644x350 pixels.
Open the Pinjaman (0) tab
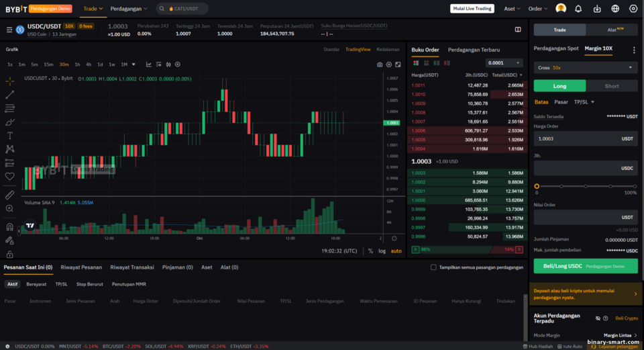177,267
